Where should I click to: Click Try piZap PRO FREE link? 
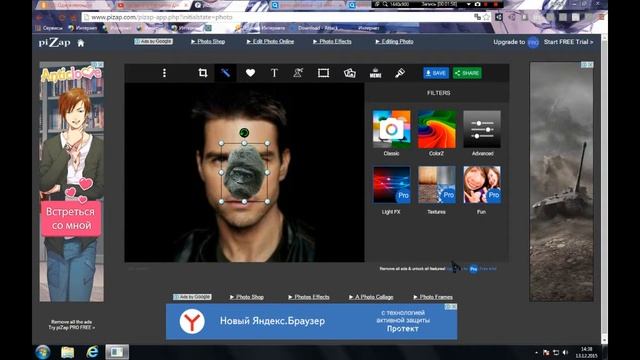pyautogui.click(x=72, y=327)
